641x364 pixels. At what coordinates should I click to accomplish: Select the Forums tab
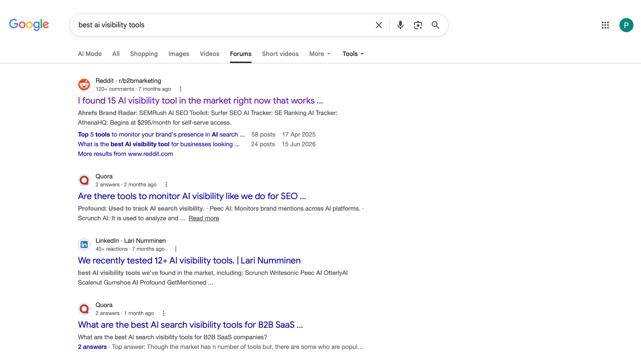point(241,54)
